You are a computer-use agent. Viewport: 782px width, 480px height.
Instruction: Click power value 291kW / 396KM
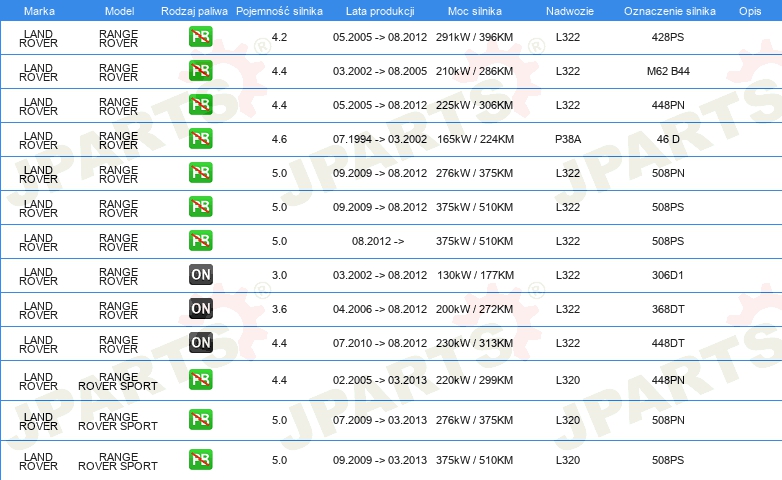click(474, 37)
